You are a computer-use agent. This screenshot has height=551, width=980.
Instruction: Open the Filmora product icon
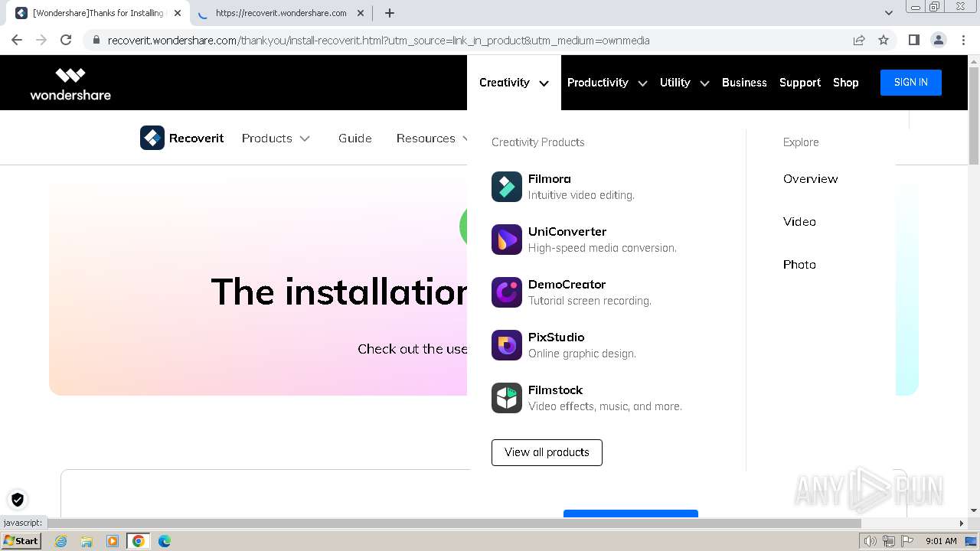[507, 187]
